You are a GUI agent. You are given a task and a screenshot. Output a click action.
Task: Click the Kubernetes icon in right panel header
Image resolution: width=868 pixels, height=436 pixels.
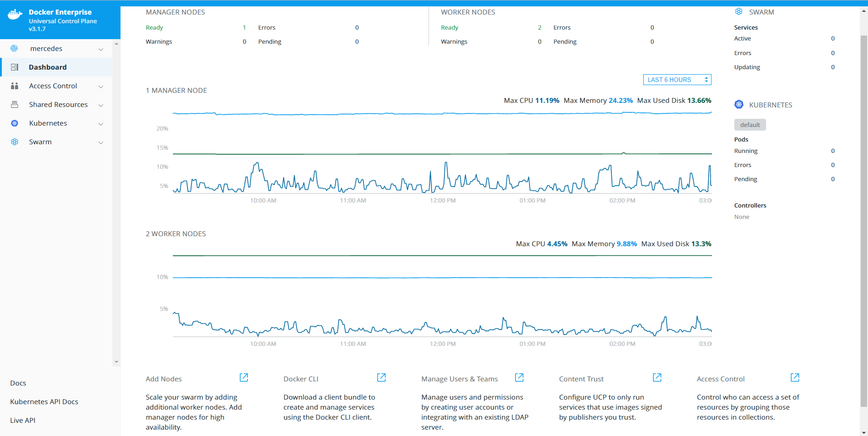(739, 105)
